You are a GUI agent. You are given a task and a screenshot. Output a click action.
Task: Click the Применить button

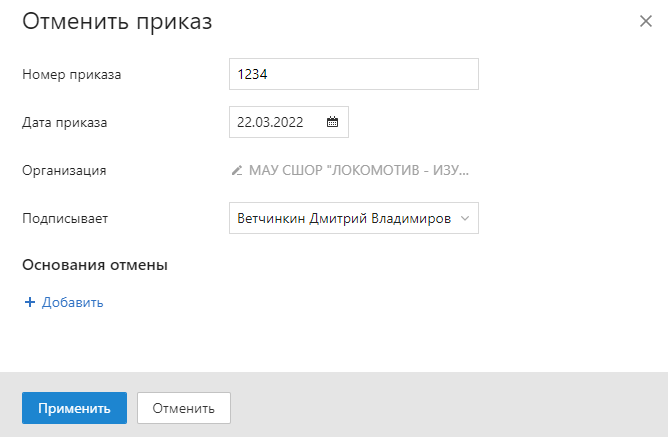(75, 408)
